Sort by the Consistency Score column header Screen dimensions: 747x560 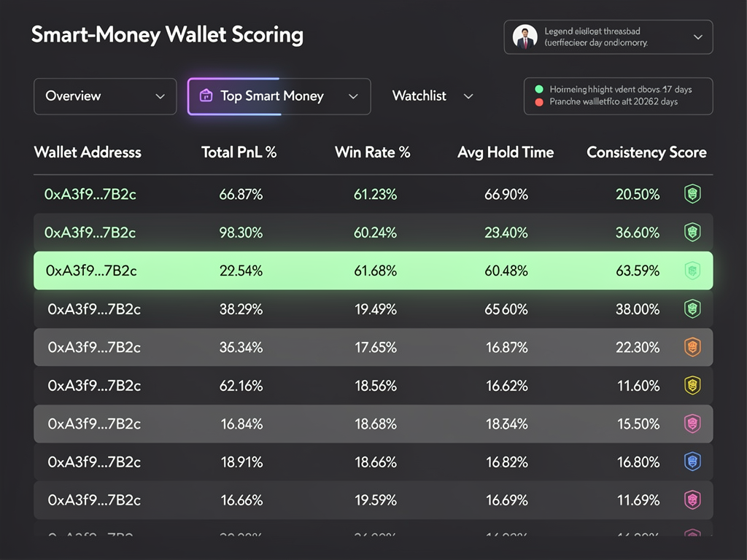click(646, 152)
